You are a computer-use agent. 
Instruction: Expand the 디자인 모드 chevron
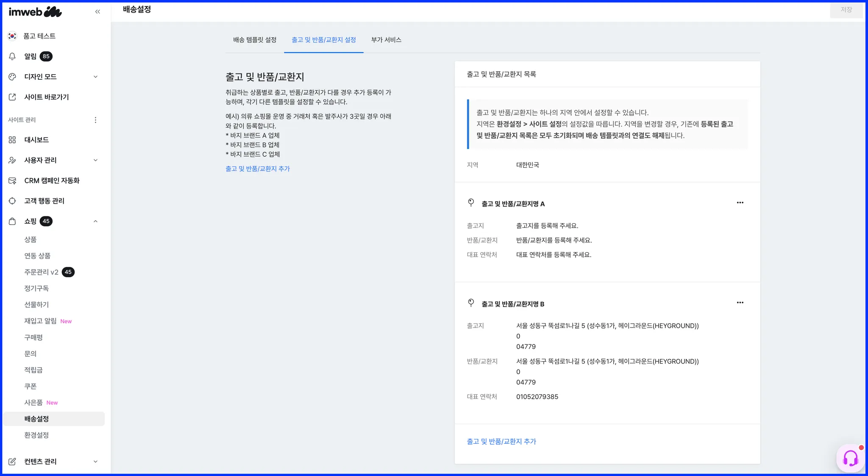coord(95,77)
